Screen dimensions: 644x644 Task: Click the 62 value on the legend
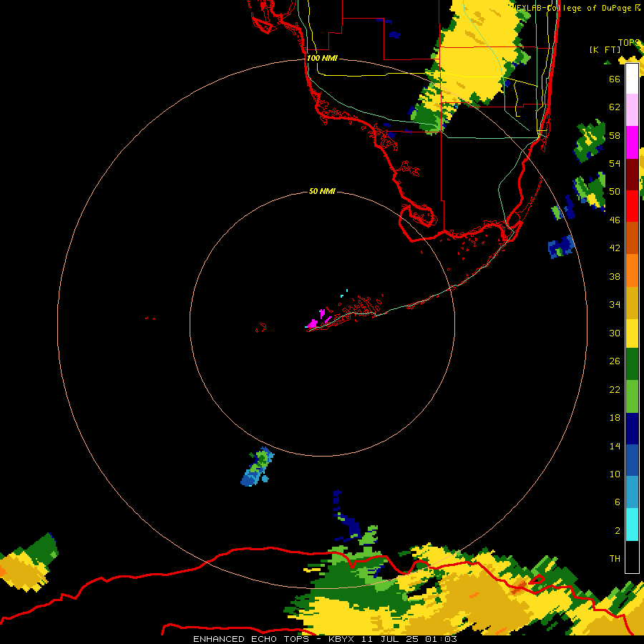tap(615, 107)
